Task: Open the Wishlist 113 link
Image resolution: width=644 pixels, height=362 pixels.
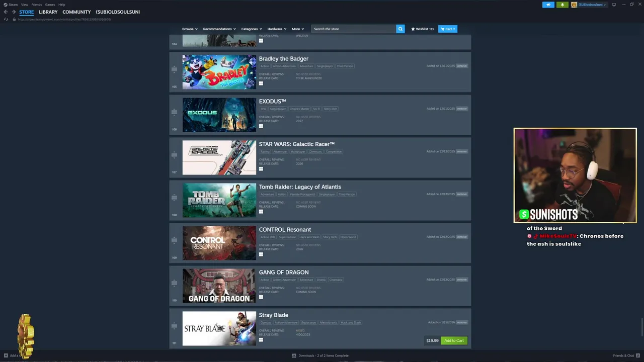Action: coord(422,29)
